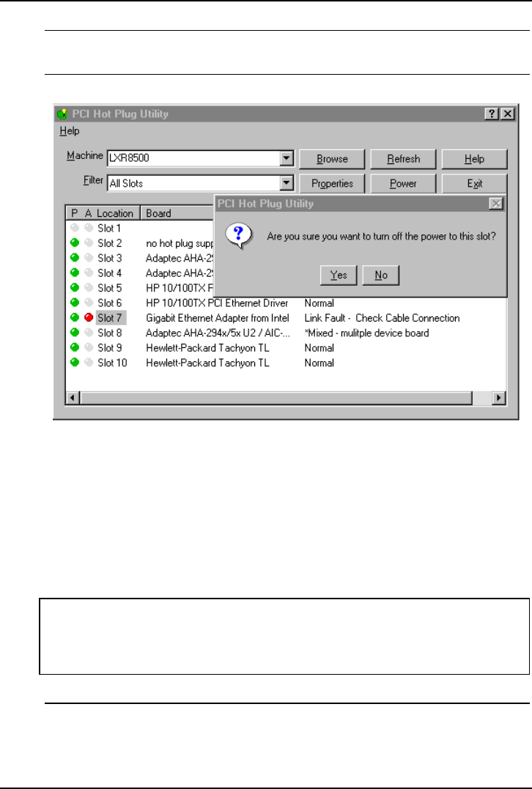Click green power LED for Slot 3
The height and width of the screenshot is (789, 532).
tap(75, 258)
